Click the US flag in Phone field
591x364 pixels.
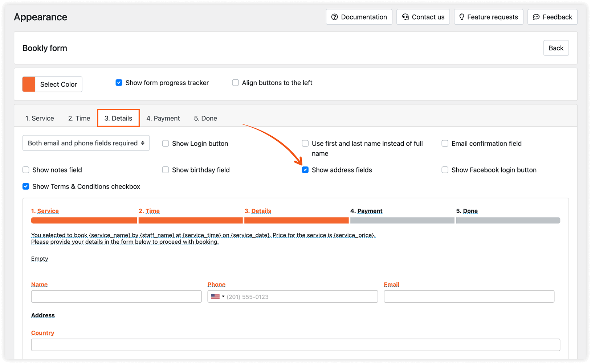pyautogui.click(x=215, y=297)
